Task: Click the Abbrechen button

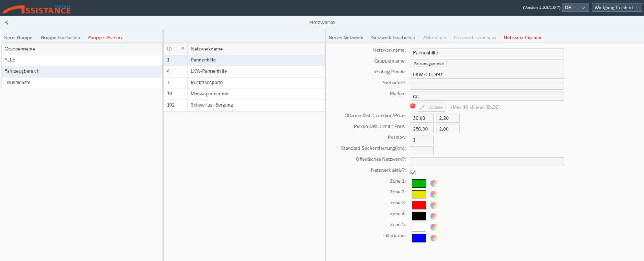Action: [x=434, y=37]
